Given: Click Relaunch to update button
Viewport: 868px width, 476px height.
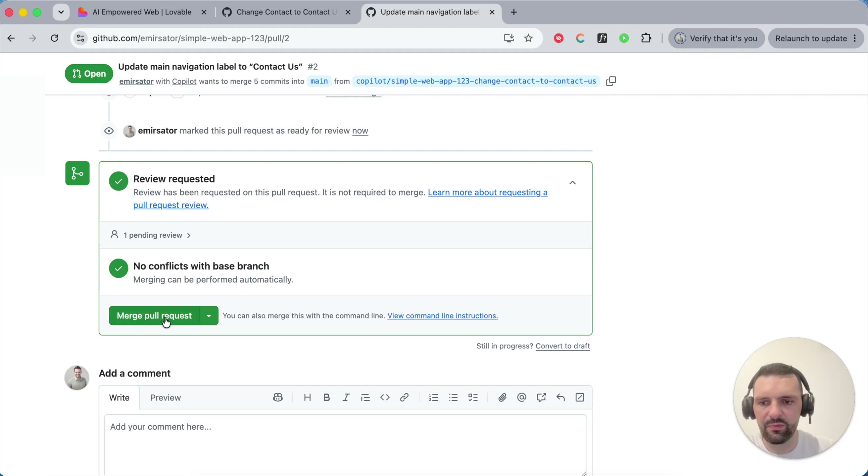Looking at the screenshot, I should pyautogui.click(x=811, y=38).
